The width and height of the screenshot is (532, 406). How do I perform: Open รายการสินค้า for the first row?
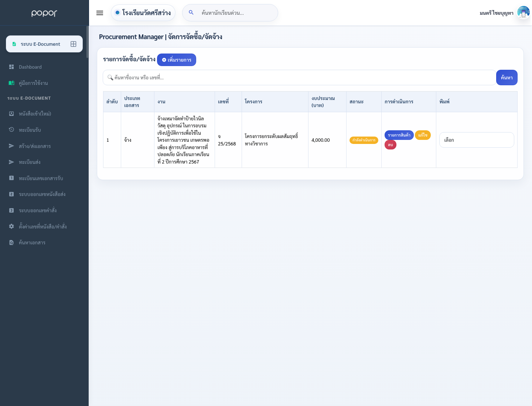tap(399, 135)
